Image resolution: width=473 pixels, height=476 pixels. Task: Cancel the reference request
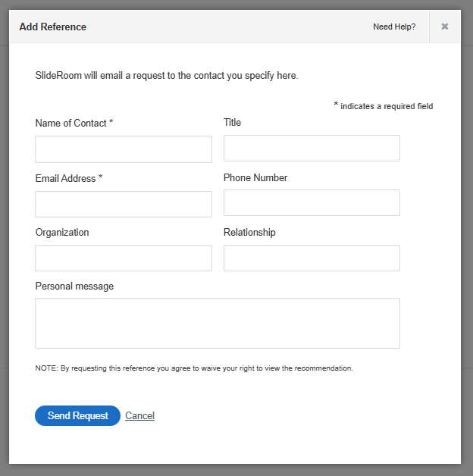click(139, 415)
